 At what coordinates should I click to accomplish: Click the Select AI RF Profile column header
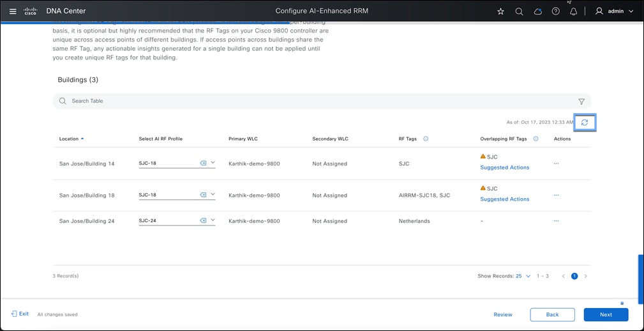[x=161, y=139]
